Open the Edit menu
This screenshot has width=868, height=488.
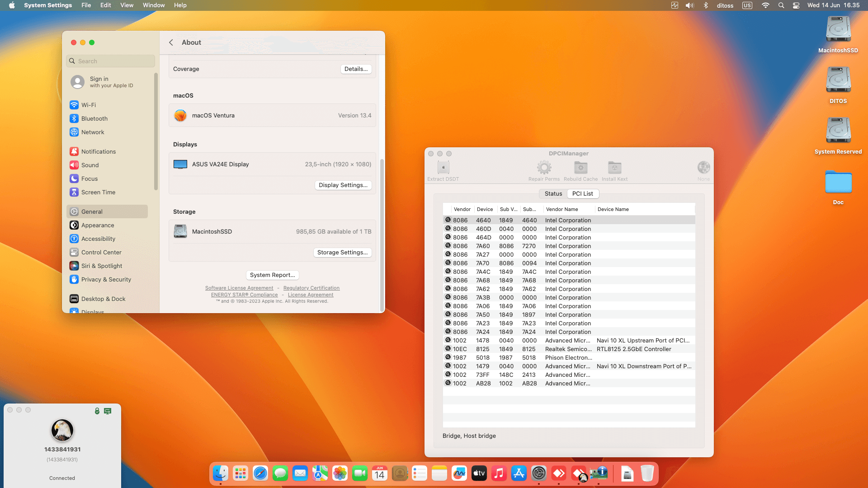[105, 5]
